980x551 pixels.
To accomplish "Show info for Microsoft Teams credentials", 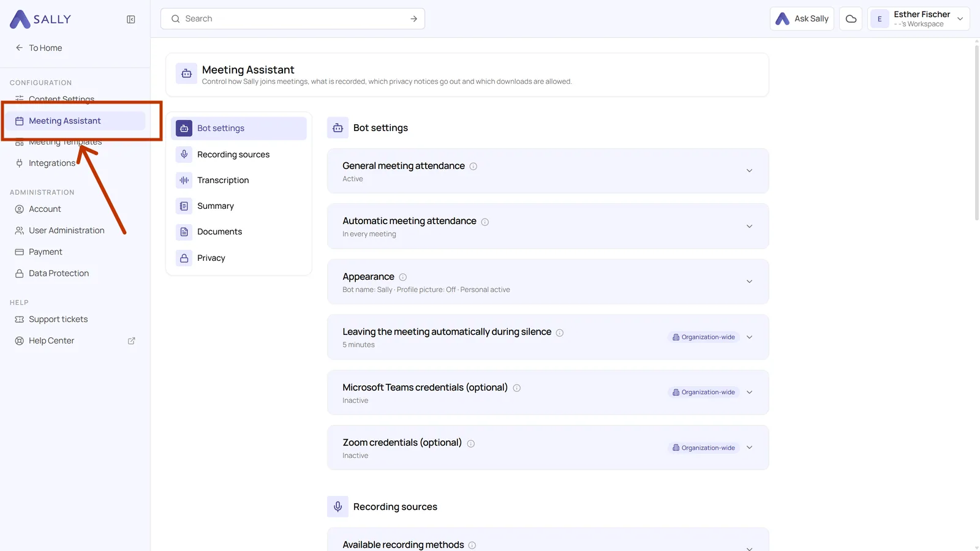I will 517,388.
